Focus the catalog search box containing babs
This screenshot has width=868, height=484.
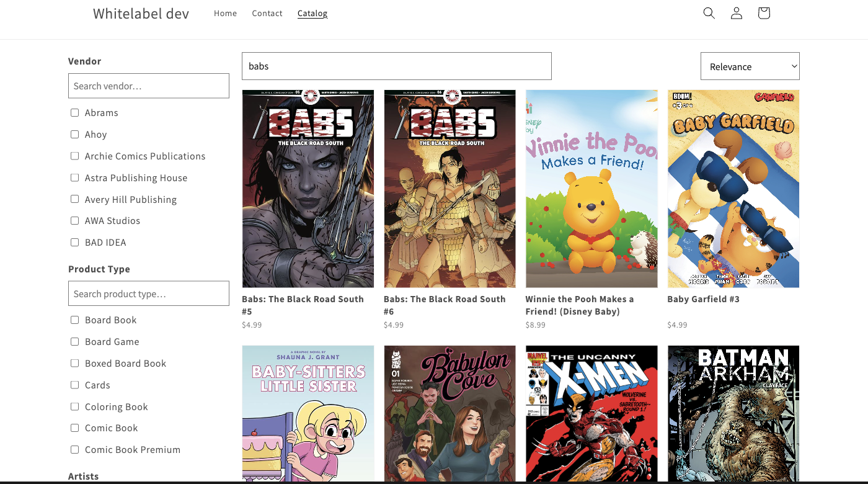397,66
